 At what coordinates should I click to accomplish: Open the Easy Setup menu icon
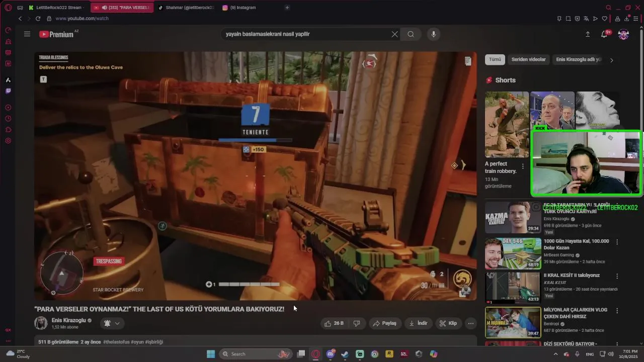636,19
